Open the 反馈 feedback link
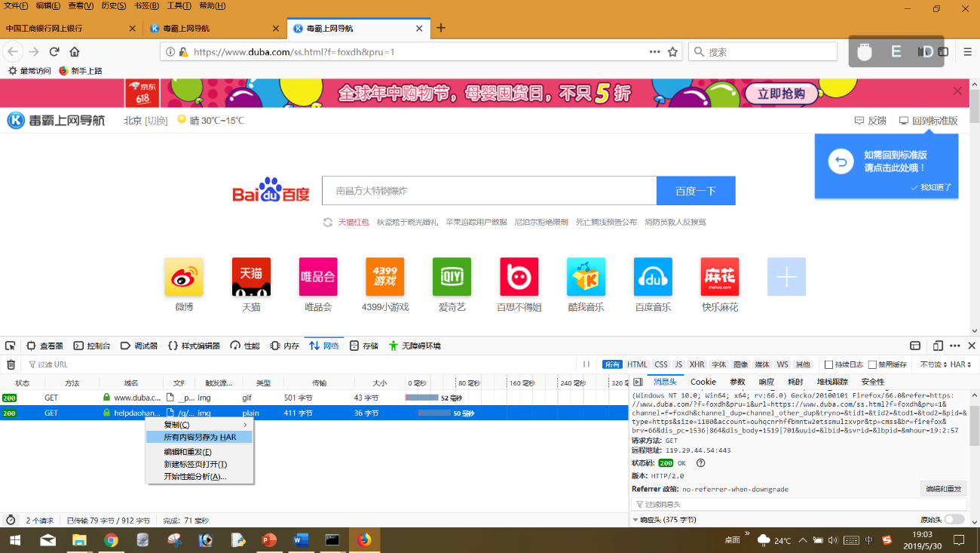The image size is (980, 553). [870, 121]
